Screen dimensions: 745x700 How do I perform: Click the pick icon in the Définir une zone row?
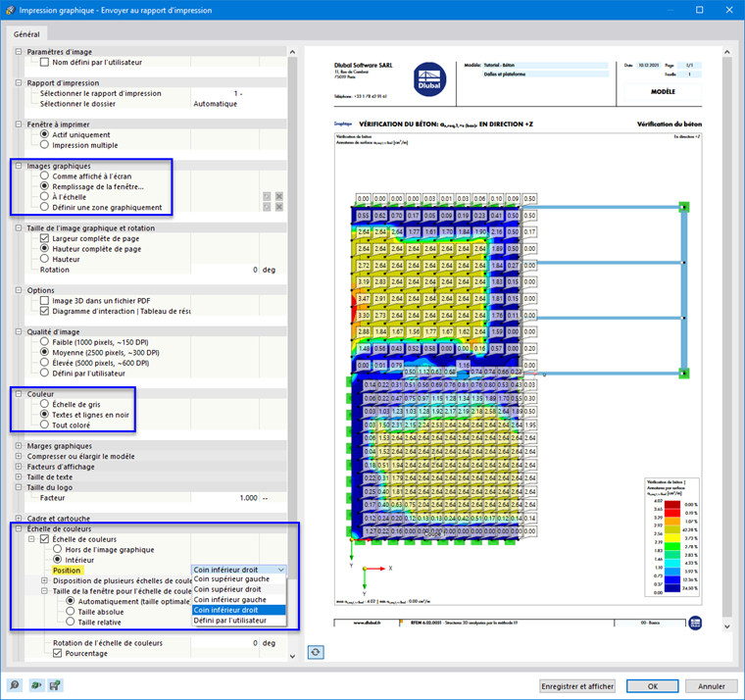[267, 207]
